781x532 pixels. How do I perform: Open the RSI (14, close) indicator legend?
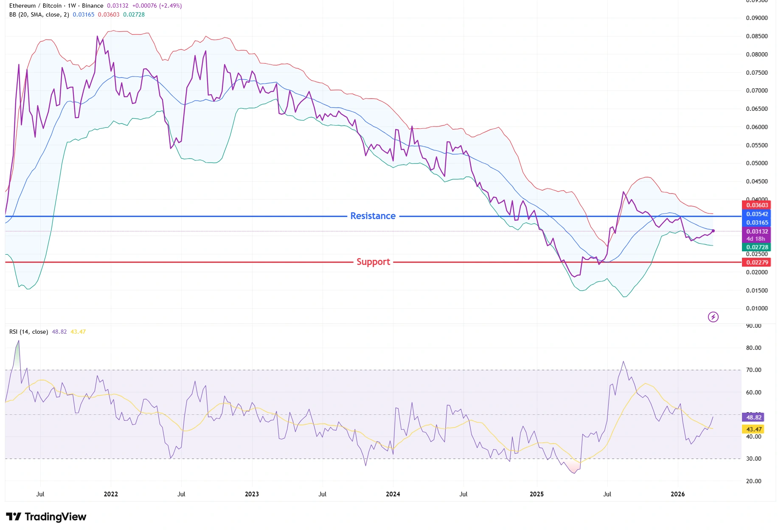[28, 332]
